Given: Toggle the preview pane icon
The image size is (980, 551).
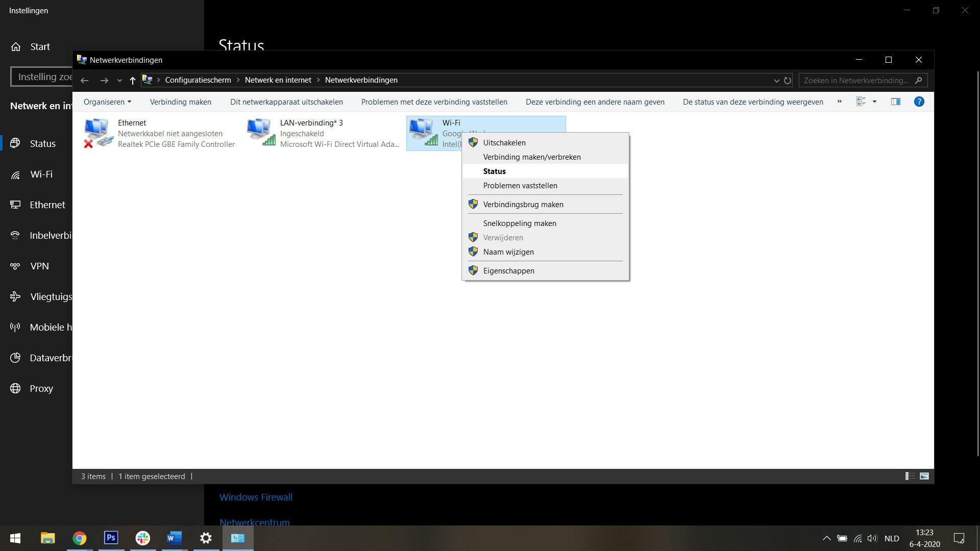Looking at the screenshot, I should pos(895,102).
